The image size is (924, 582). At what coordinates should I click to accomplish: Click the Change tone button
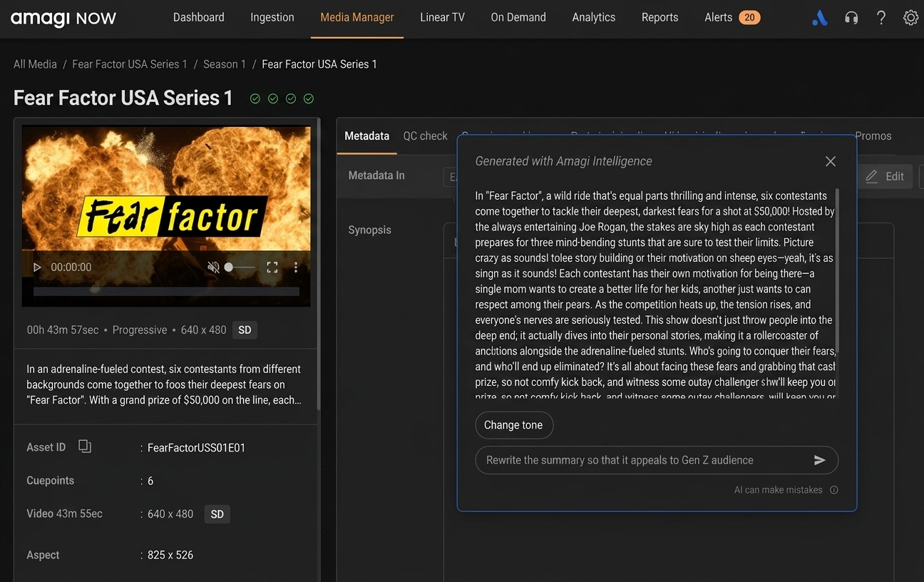click(x=514, y=425)
